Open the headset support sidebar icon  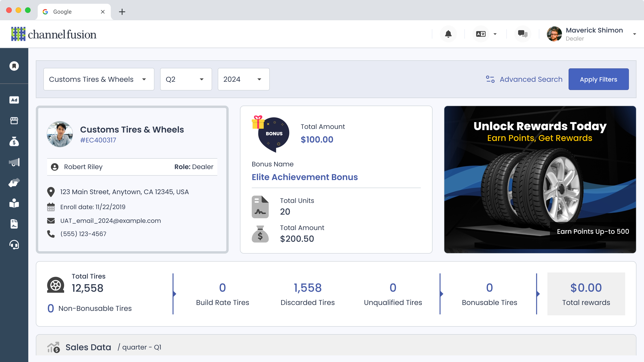(14, 245)
